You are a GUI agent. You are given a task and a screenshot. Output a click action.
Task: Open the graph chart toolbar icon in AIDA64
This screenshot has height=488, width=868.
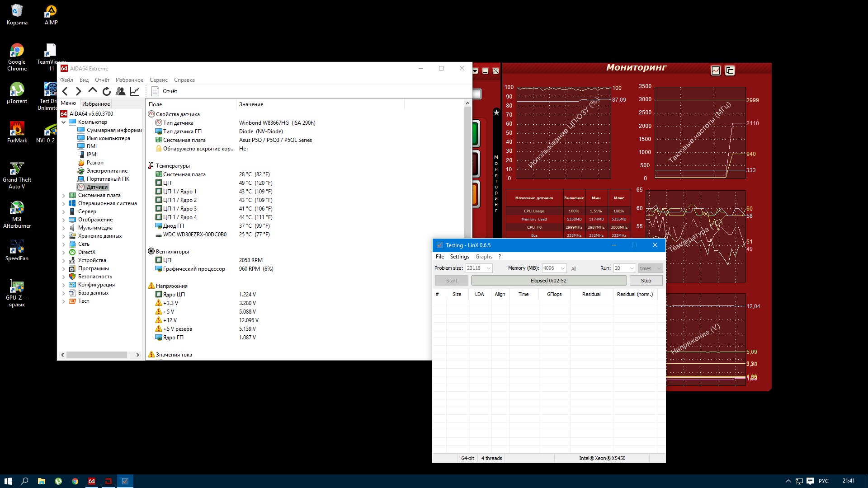pyautogui.click(x=135, y=91)
